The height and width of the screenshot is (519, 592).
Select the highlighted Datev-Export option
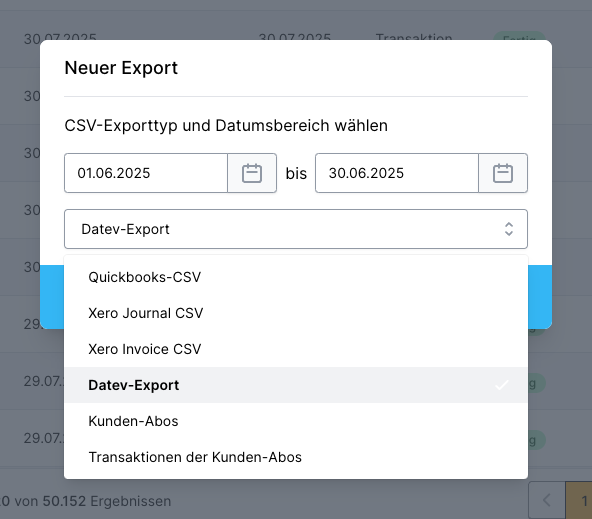coord(296,385)
